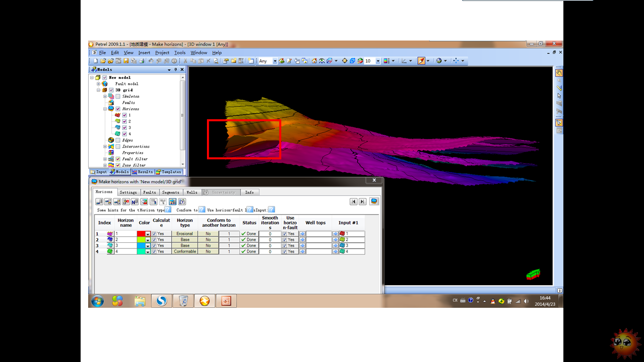Toggle Horizons checkbox in Models tree

coord(118,109)
